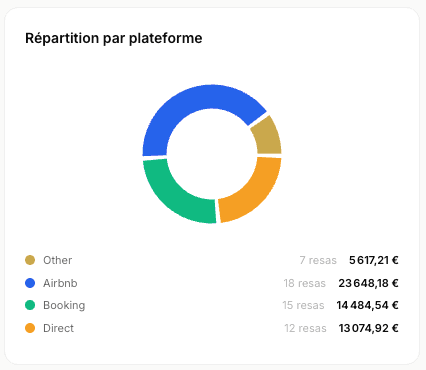Screen dimensions: 426x370
Task: Click the 'Airbnb' legend label
Action: pos(60,283)
